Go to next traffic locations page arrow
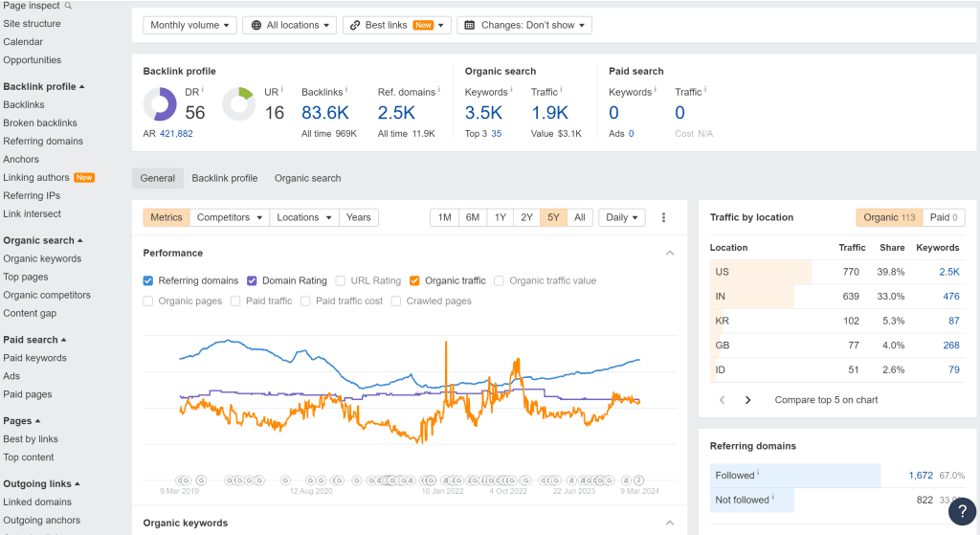 point(747,400)
